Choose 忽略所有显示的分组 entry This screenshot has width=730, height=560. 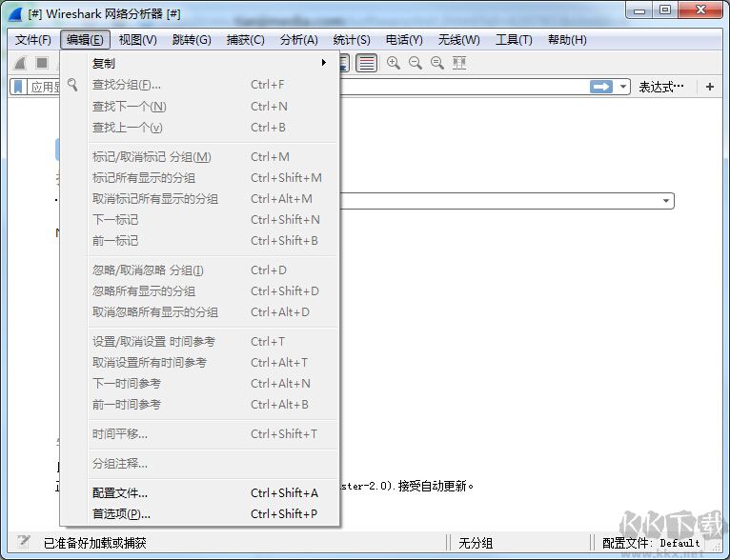(213, 291)
